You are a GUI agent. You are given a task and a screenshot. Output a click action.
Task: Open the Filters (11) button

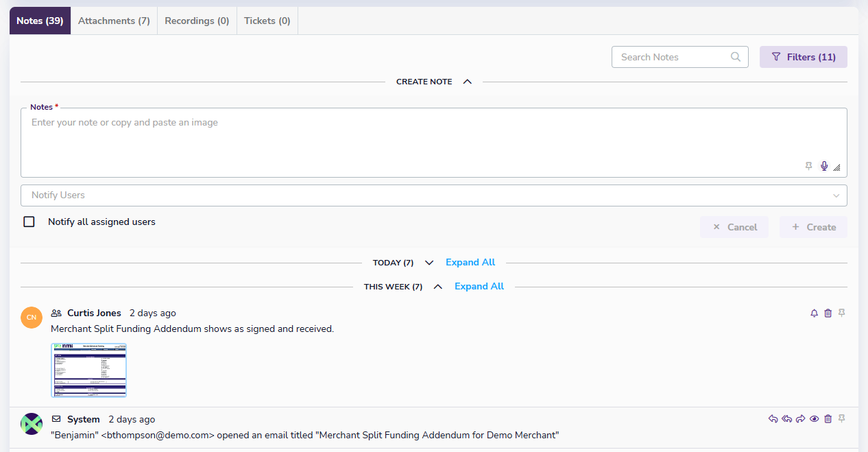tap(804, 57)
